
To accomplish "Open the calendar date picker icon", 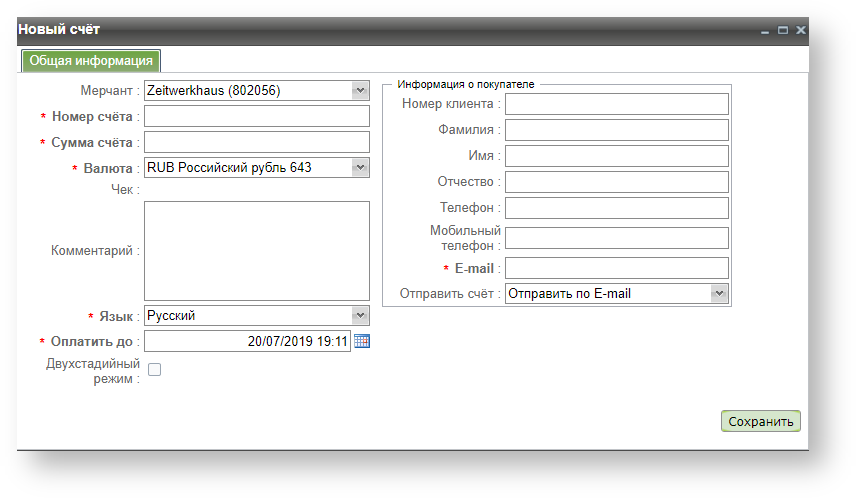I will coord(362,341).
